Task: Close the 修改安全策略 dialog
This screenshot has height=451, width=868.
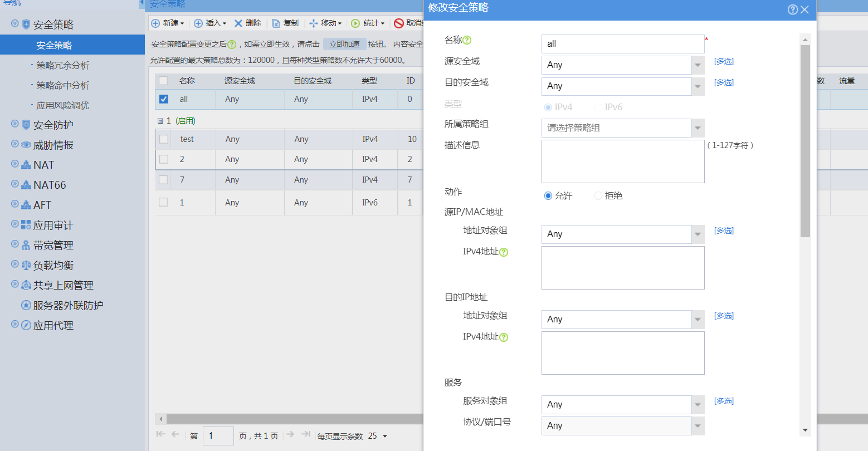Action: click(804, 9)
